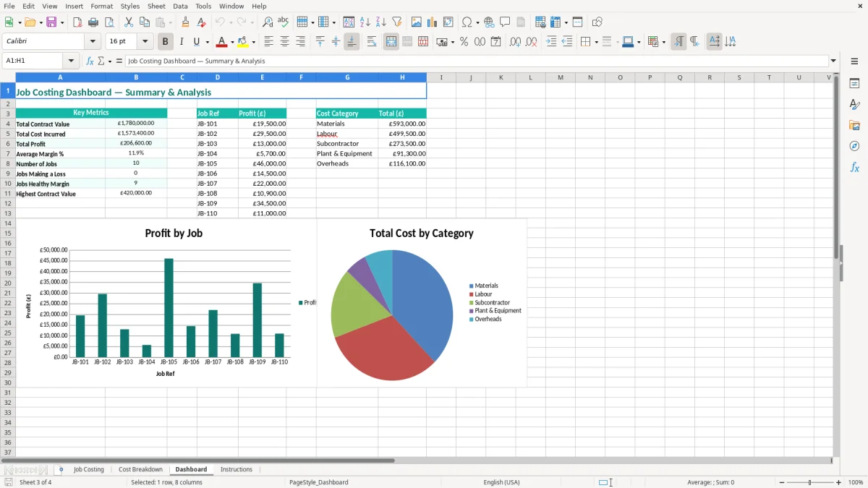Image resolution: width=868 pixels, height=488 pixels.
Task: Switch to Job Costing sheet tab
Action: click(89, 470)
